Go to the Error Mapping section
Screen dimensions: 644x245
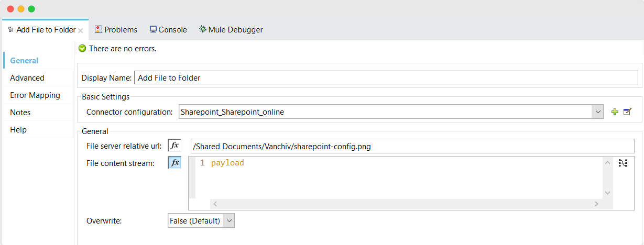tap(35, 95)
